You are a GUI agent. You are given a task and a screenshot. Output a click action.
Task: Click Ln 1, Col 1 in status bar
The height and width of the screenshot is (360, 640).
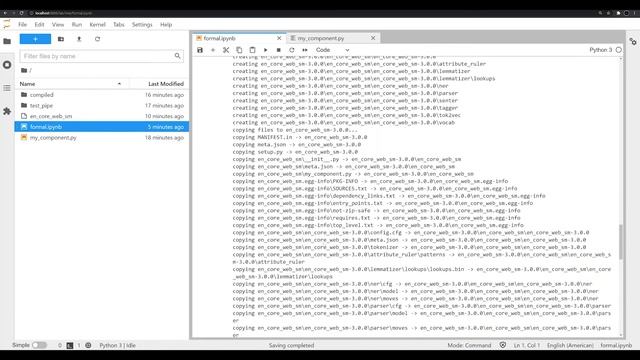[527, 345]
